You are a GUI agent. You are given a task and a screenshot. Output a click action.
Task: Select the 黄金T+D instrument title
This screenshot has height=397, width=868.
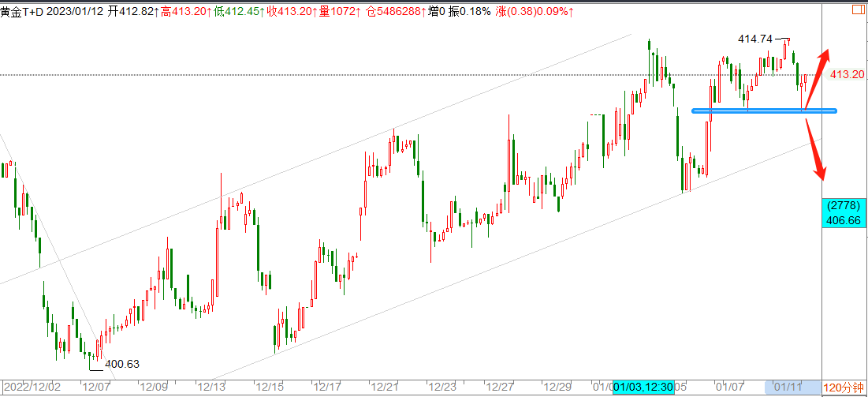(x=22, y=12)
